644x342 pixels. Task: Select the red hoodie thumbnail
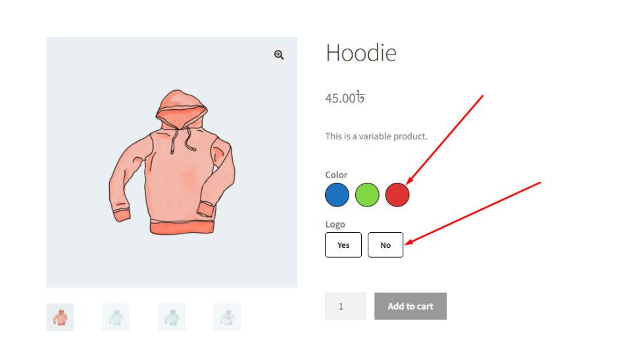click(x=61, y=317)
